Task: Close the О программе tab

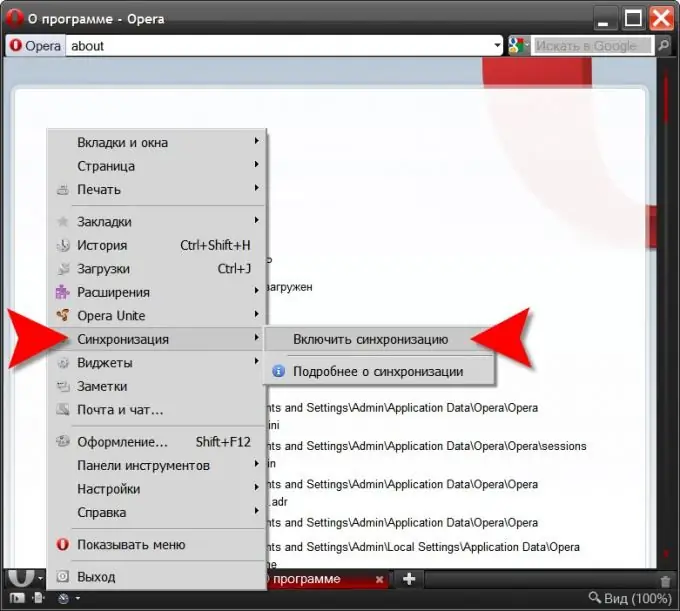Action: (x=379, y=579)
